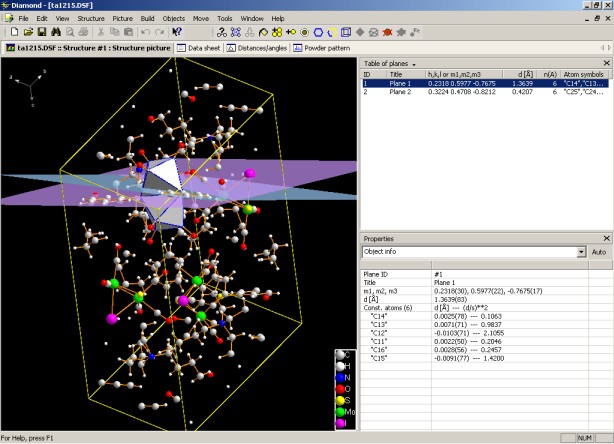Click the unit cell box toolbar icon
The height and width of the screenshot is (444, 614).
[x=344, y=32]
